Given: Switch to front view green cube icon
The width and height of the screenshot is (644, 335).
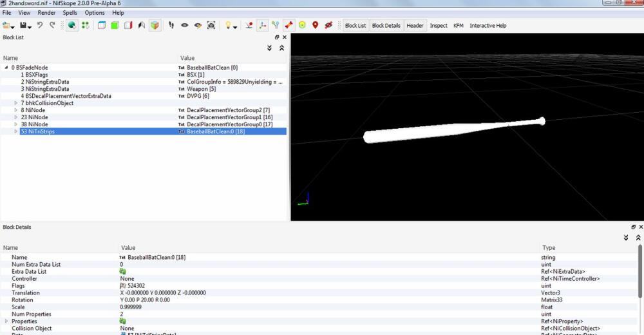Looking at the screenshot, I should click(115, 26).
